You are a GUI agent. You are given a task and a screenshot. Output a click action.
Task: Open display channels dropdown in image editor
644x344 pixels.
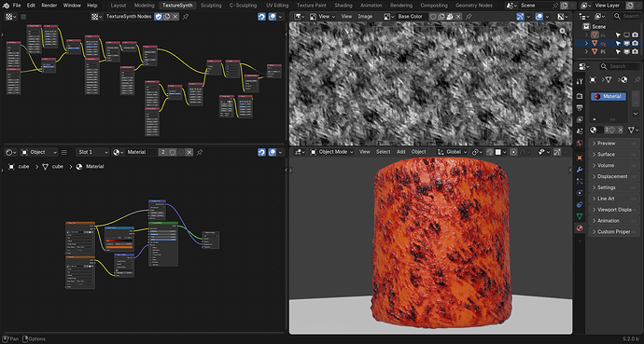pyautogui.click(x=562, y=17)
